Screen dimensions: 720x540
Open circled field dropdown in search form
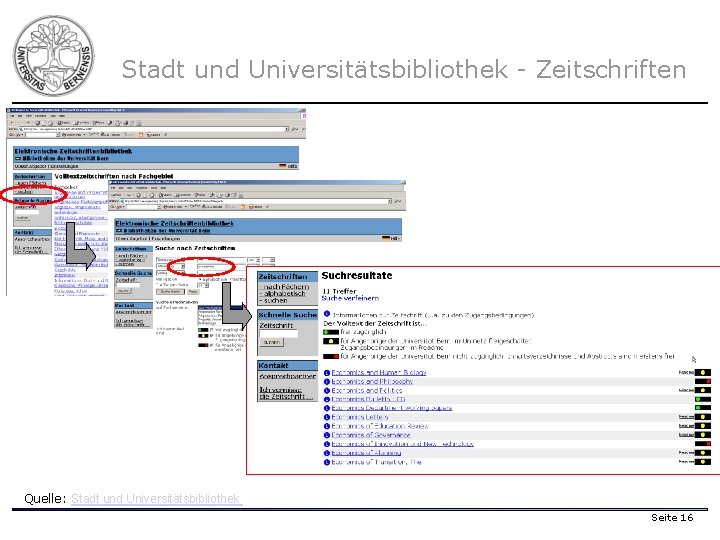pyautogui.click(x=182, y=266)
